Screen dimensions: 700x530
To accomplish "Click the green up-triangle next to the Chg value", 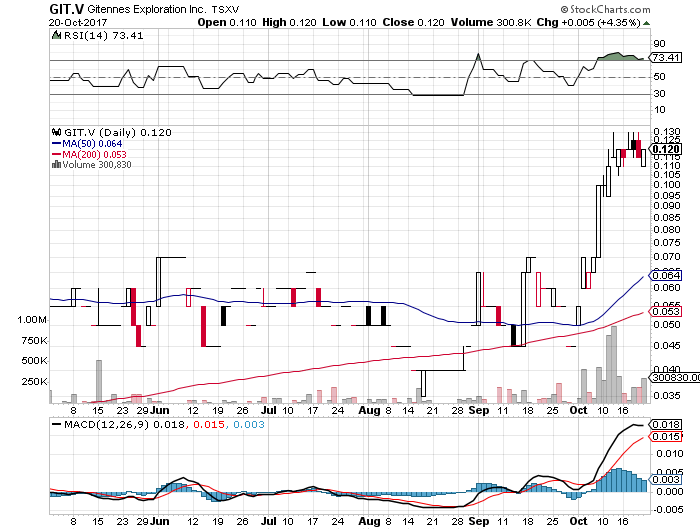I will [x=646, y=23].
